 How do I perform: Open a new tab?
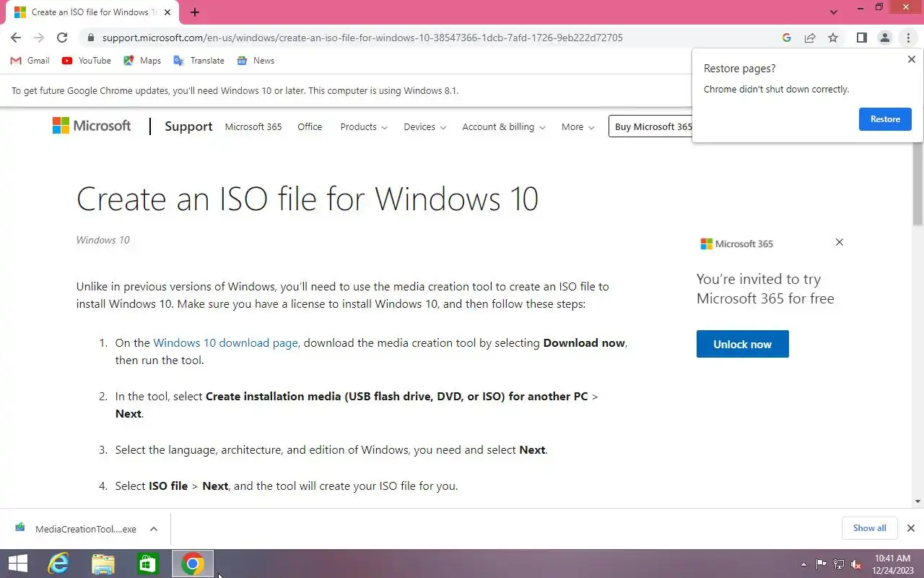(194, 12)
